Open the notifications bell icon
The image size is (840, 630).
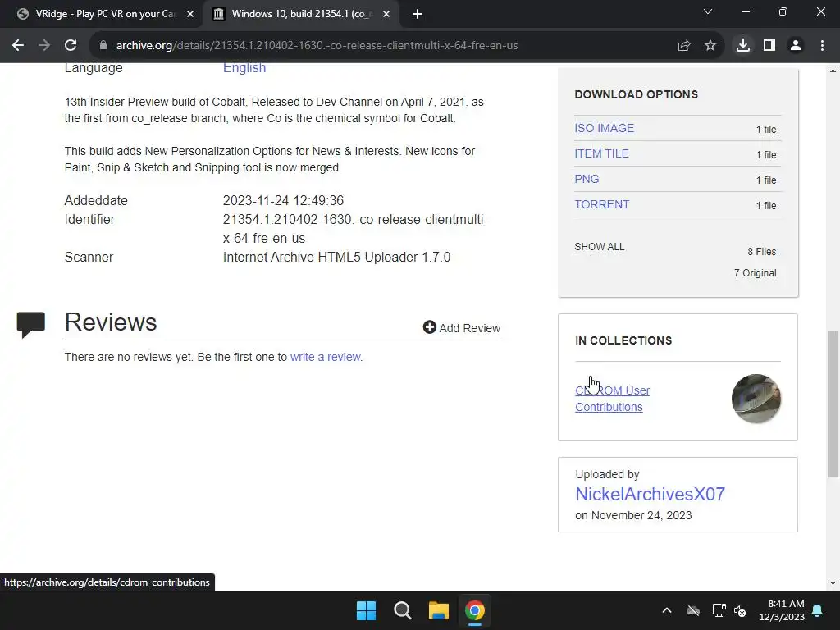(818, 610)
